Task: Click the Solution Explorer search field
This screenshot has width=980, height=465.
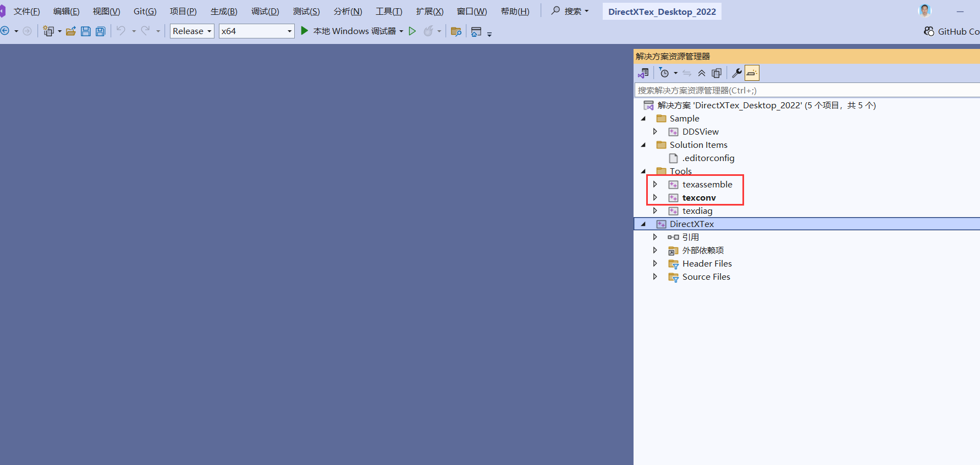Action: pyautogui.click(x=807, y=90)
